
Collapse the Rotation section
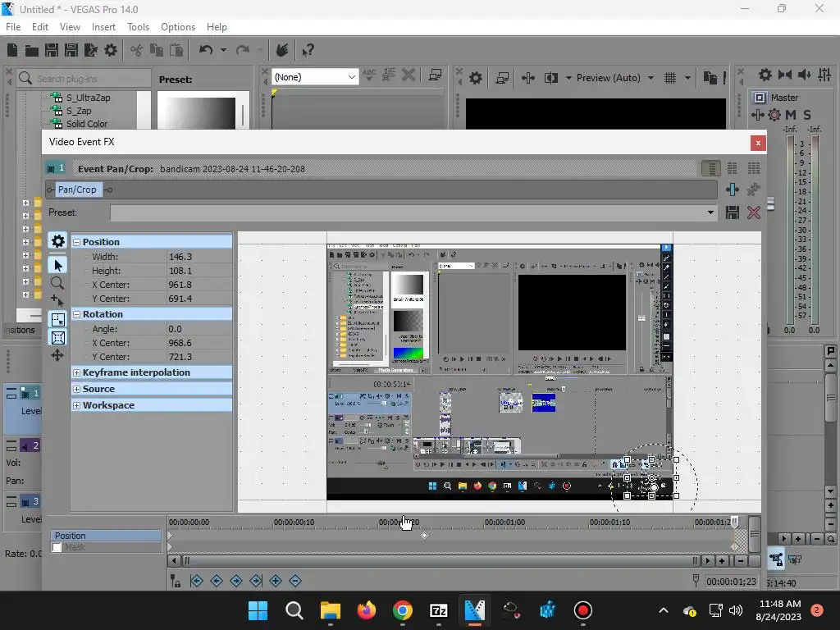pos(76,314)
